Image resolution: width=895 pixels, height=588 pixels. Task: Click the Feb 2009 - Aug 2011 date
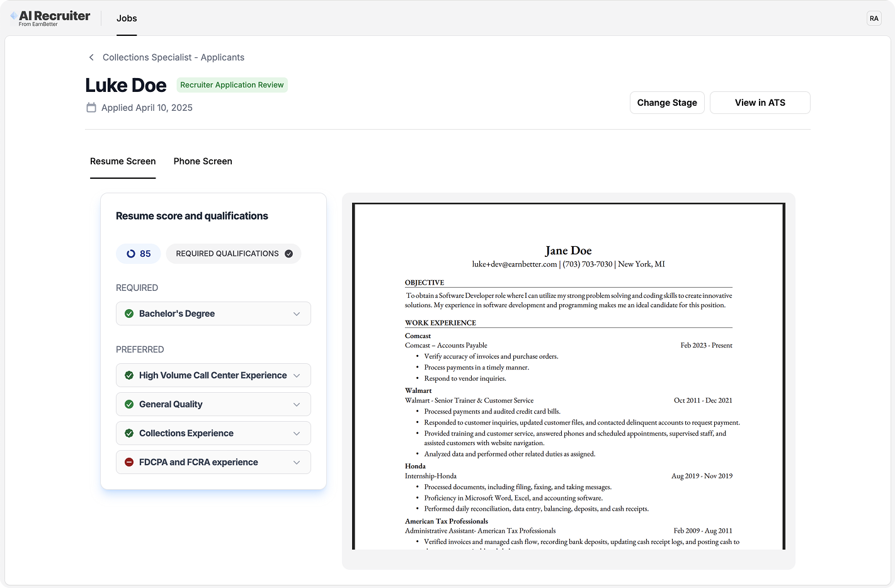tap(703, 531)
